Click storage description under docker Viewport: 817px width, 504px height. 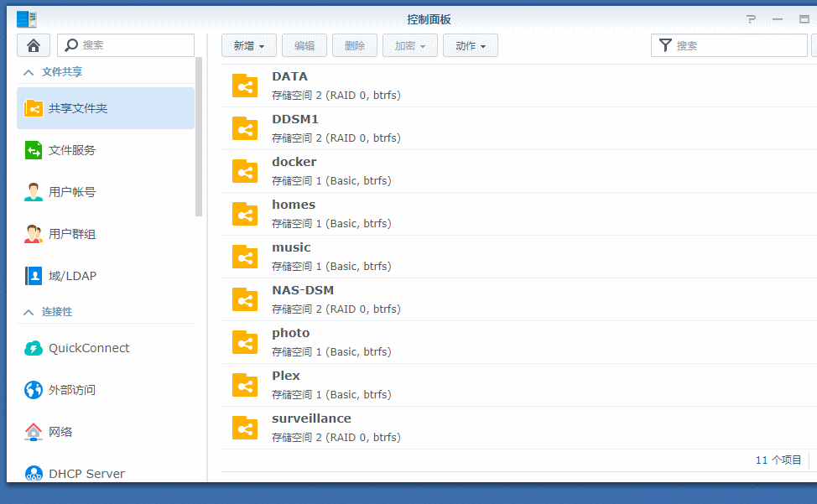coord(331,180)
